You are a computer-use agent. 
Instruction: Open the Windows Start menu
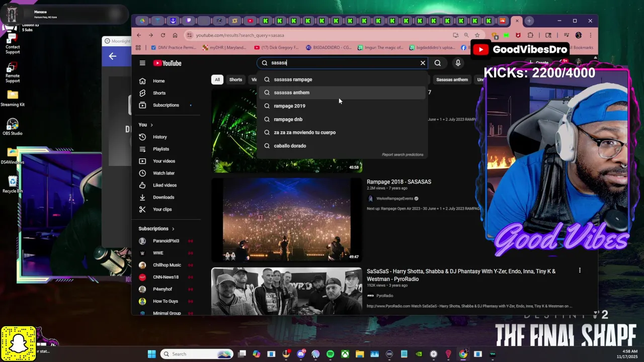[151, 354]
